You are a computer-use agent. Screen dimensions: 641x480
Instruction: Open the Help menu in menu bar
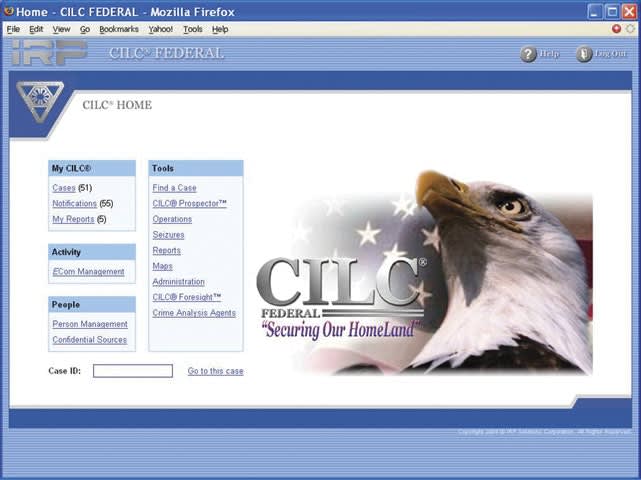[x=220, y=29]
